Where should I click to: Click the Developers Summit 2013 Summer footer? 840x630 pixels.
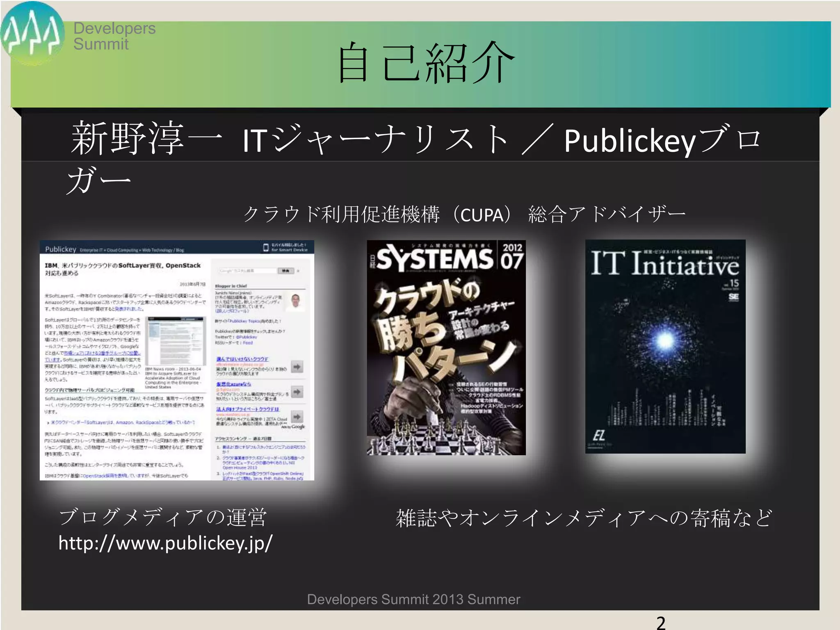click(x=413, y=599)
